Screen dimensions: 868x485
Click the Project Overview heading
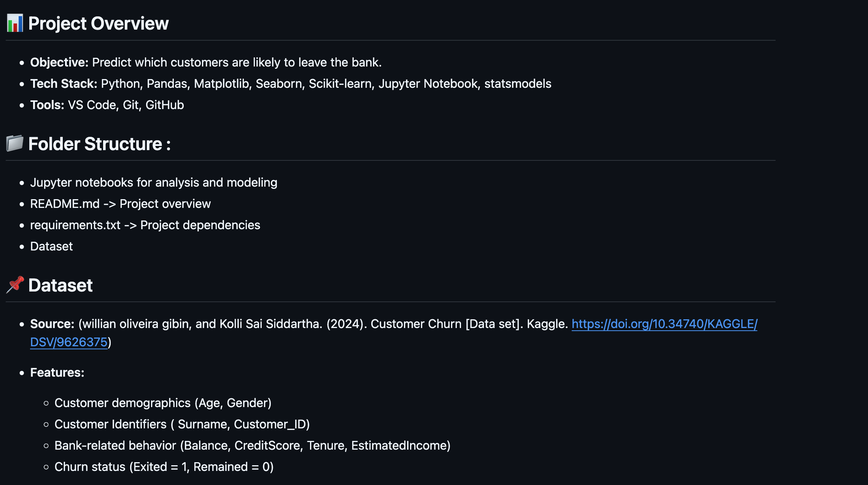pos(99,24)
